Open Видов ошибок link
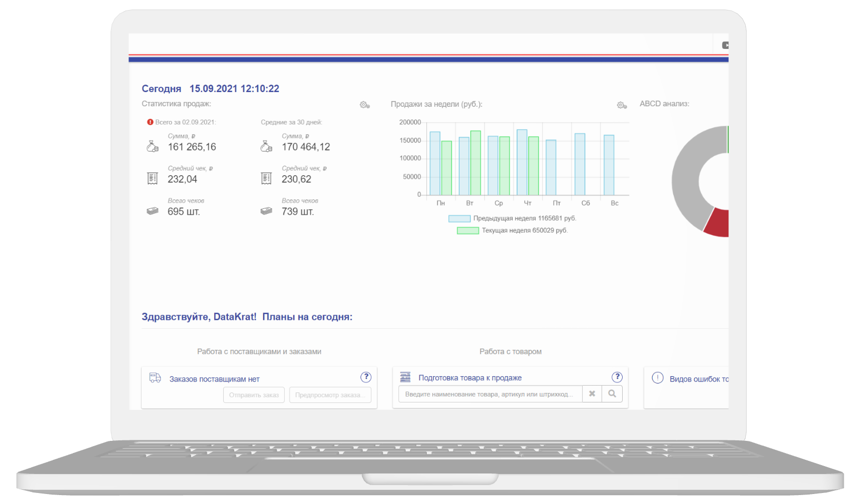Screen dimensions: 859x504 (699, 379)
